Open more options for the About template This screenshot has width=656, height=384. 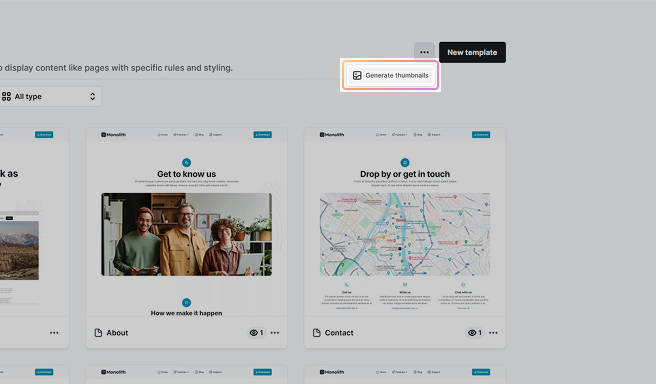[x=275, y=333]
